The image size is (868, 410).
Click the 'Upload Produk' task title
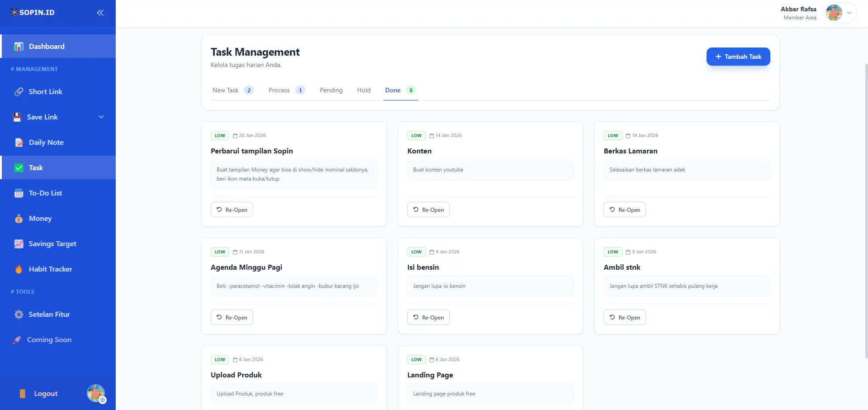[236, 375]
